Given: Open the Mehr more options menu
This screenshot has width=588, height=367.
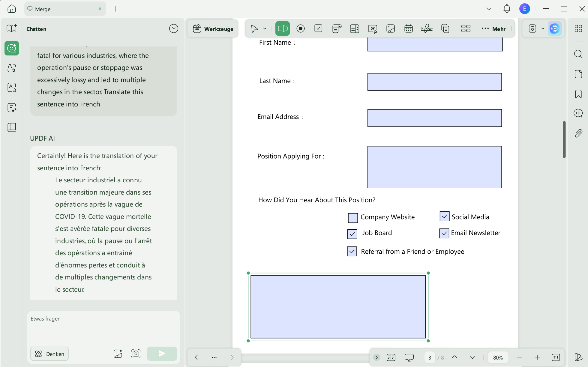Looking at the screenshot, I should click(493, 29).
